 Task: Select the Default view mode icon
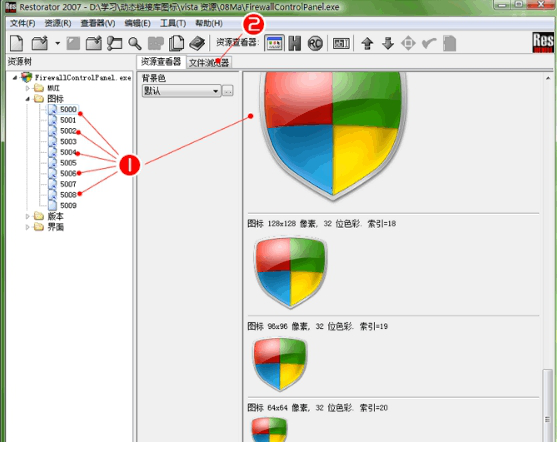coord(275,43)
